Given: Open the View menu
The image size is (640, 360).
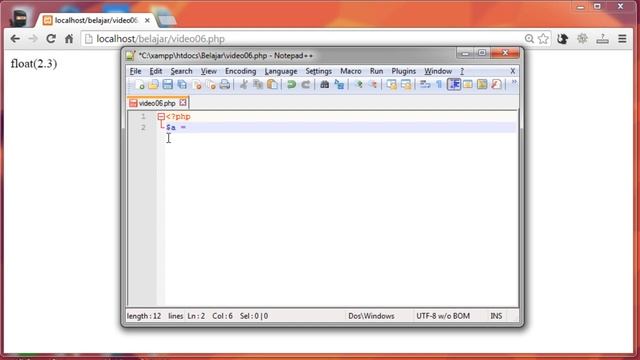Looking at the screenshot, I should tap(209, 71).
